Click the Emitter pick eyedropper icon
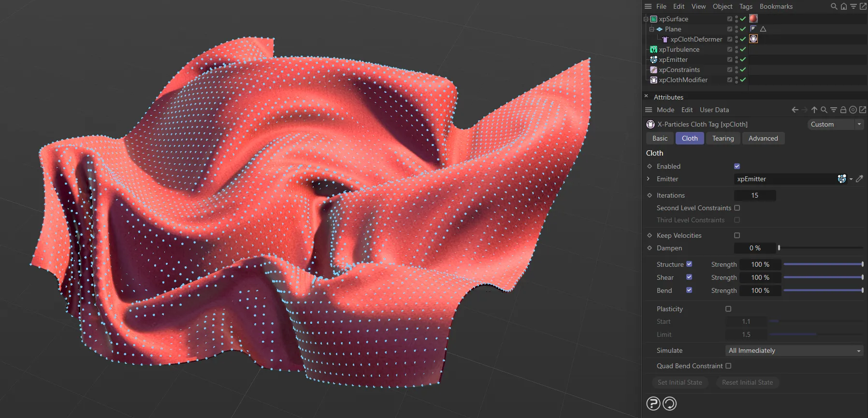The width and height of the screenshot is (868, 418). click(x=859, y=179)
